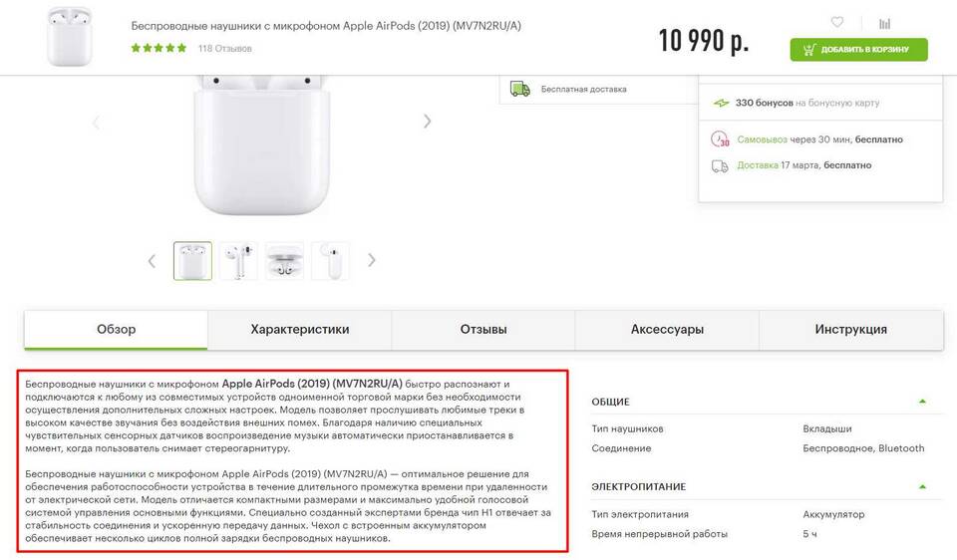Click the free delivery truck icon

pos(520,89)
